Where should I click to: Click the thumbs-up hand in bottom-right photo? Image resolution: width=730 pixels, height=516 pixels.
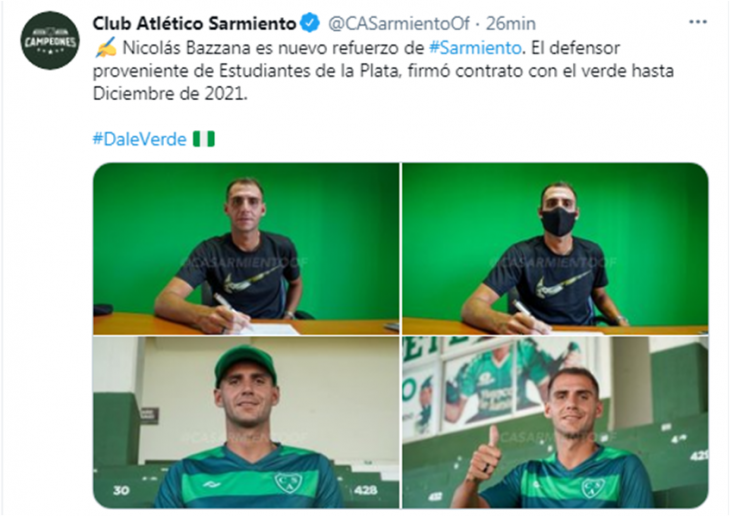(x=484, y=453)
